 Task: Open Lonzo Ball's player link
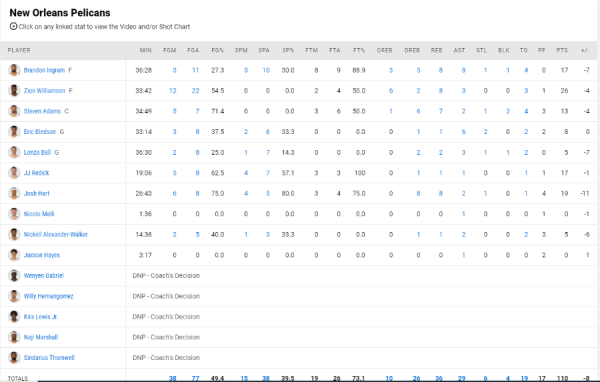(x=37, y=152)
